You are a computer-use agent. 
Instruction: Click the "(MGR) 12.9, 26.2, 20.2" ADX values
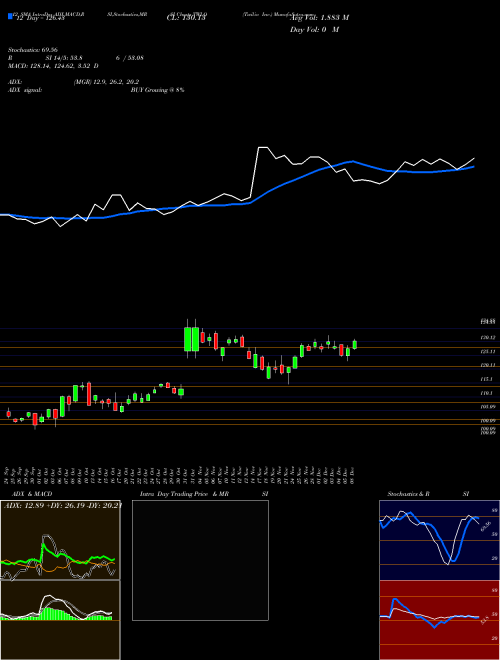tap(106, 82)
